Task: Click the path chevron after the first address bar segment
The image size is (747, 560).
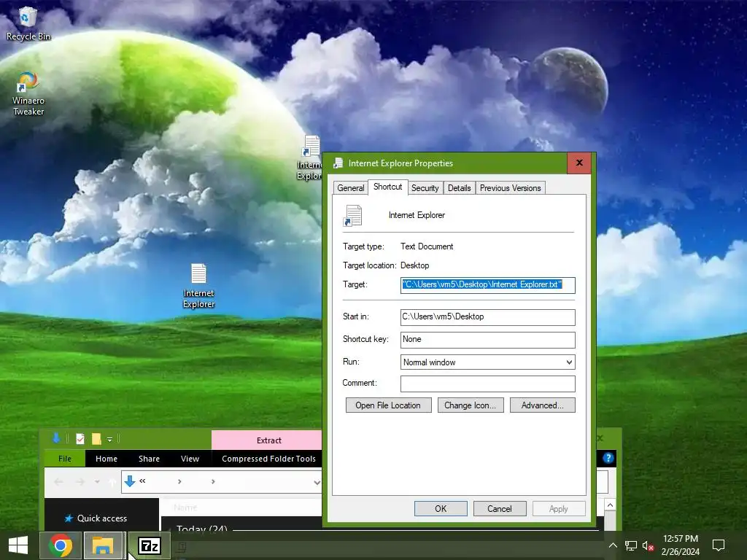Action: (x=179, y=482)
